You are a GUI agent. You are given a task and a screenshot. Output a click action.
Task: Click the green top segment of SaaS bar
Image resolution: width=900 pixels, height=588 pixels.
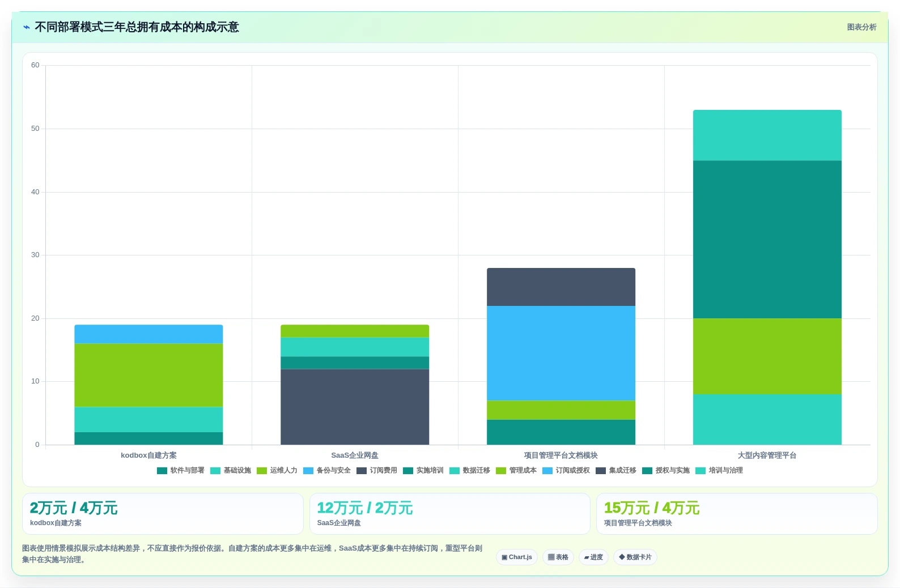point(355,331)
